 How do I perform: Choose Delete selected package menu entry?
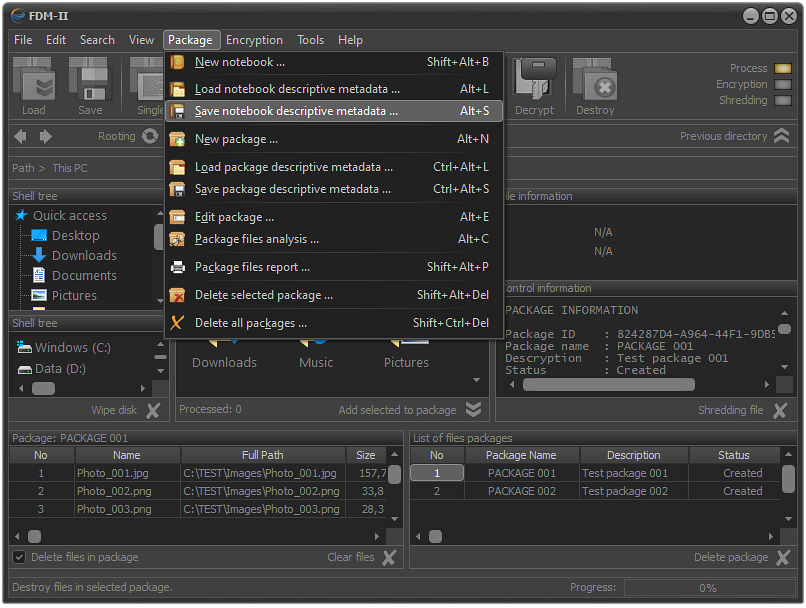click(x=333, y=295)
